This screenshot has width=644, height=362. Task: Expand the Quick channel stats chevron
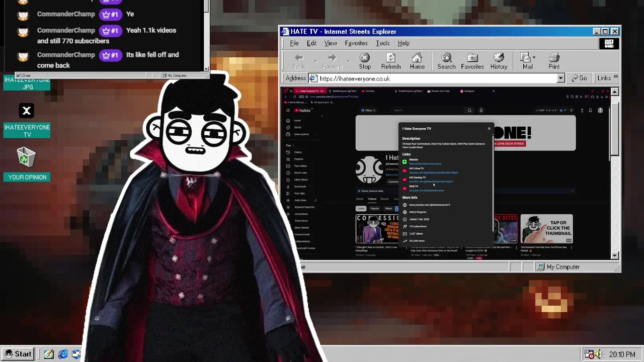click(x=572, y=191)
